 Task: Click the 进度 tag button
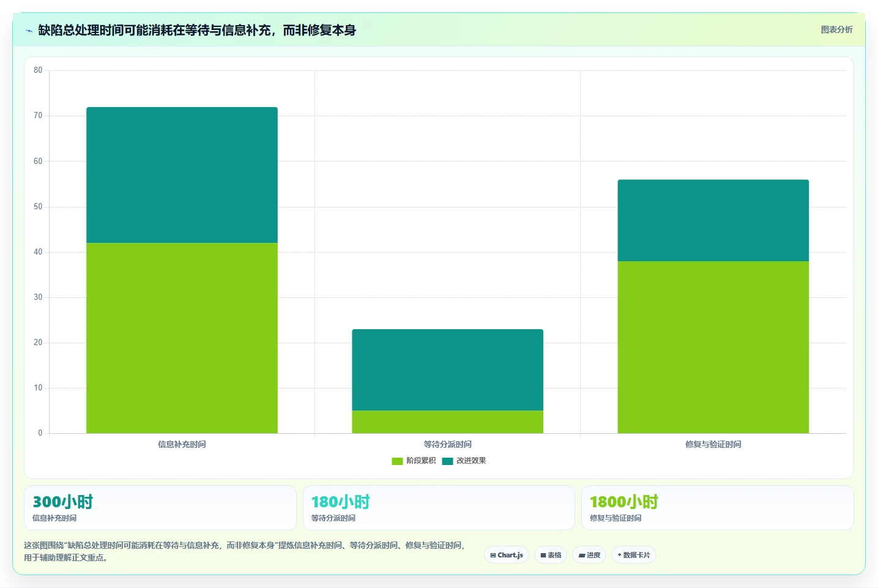[589, 555]
